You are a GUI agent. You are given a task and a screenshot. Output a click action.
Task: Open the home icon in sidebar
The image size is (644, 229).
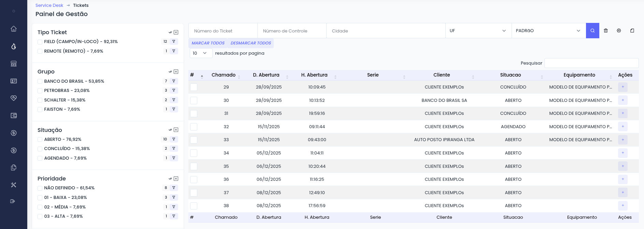pos(14,29)
